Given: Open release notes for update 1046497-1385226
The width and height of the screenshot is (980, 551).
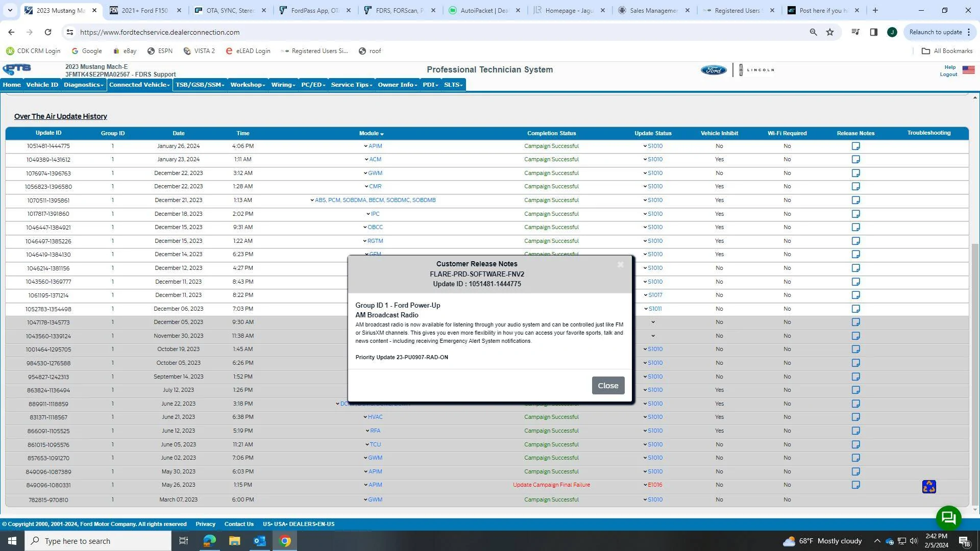Looking at the screenshot, I should [855, 241].
